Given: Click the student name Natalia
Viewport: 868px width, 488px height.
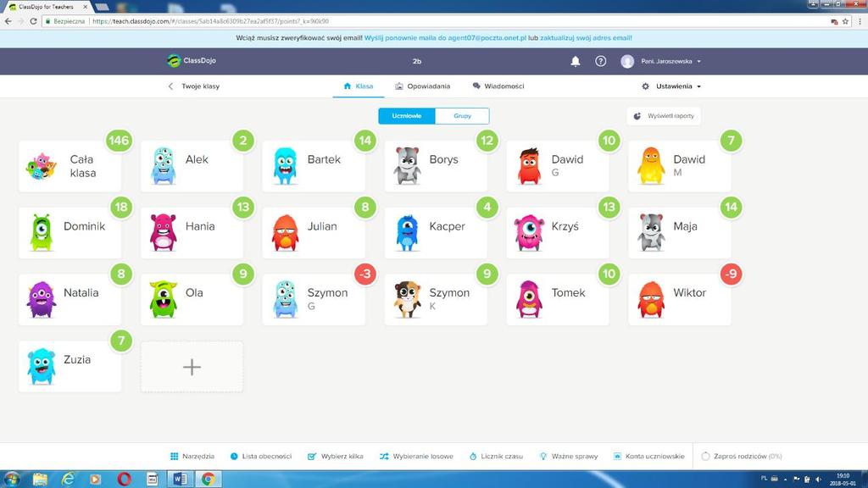Looking at the screenshot, I should click(x=81, y=292).
